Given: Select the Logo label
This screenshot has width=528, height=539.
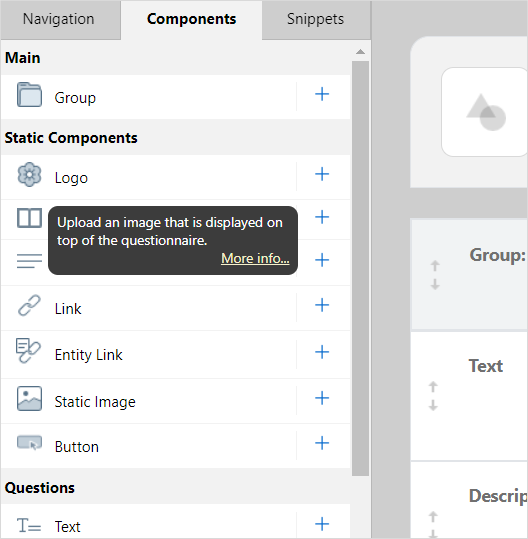Looking at the screenshot, I should pyautogui.click(x=71, y=178).
